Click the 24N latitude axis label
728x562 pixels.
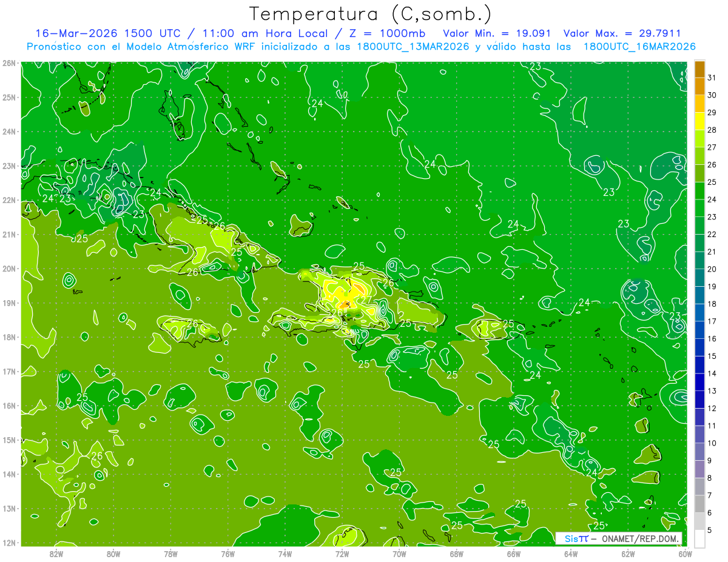click(x=9, y=132)
